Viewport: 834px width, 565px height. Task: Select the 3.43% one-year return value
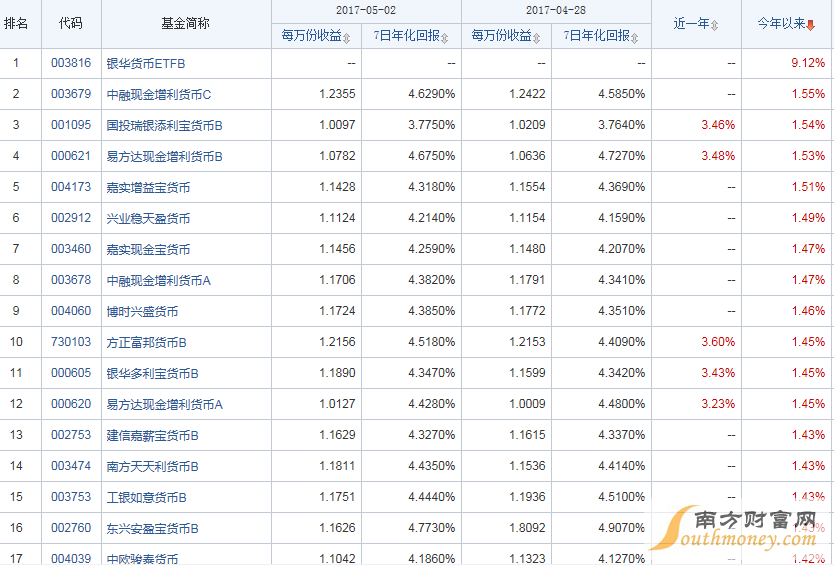point(718,372)
